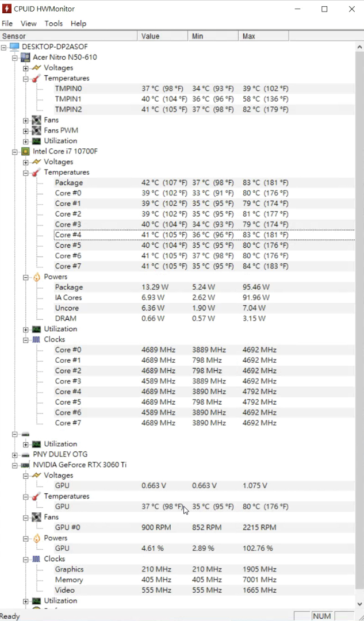Select the GPU #0 fan row

pyautogui.click(x=204, y=527)
